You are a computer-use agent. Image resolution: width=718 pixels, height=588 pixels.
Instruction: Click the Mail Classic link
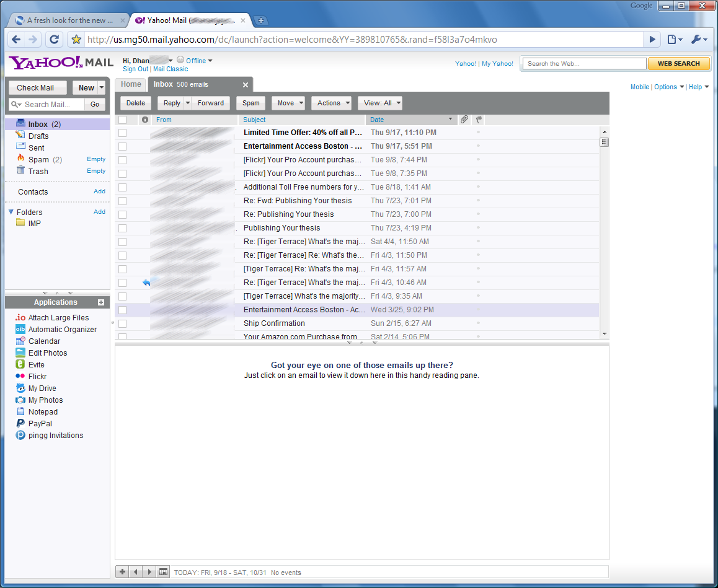171,69
